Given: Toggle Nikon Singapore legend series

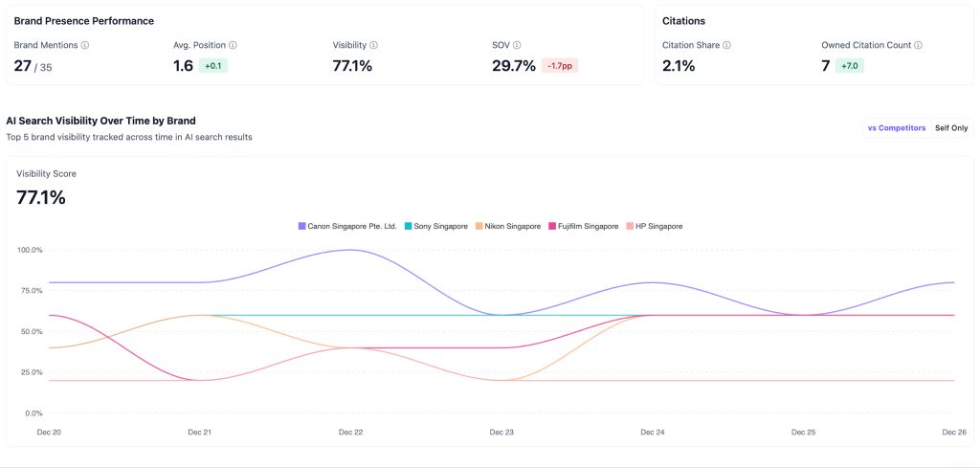Looking at the screenshot, I should point(508,226).
